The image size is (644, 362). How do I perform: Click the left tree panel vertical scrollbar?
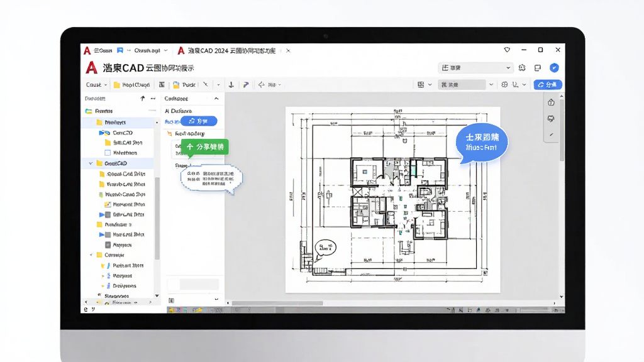(157, 217)
